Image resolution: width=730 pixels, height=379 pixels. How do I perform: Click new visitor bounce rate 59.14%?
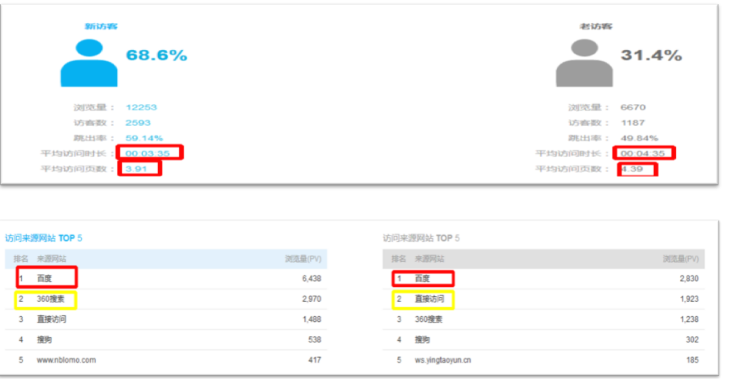[x=144, y=138]
